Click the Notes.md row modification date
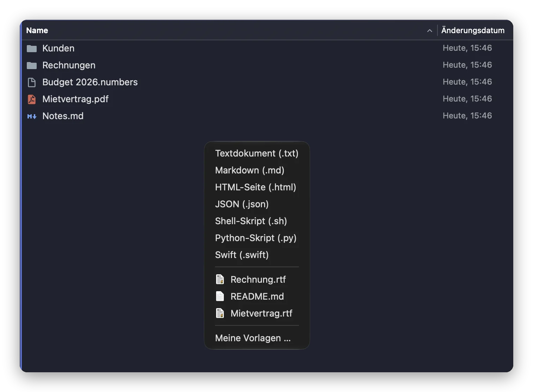The width and height of the screenshot is (533, 392). point(467,116)
